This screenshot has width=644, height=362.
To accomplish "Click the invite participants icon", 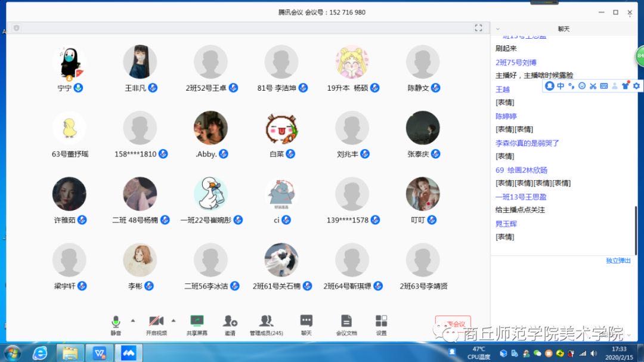I will pos(230,320).
